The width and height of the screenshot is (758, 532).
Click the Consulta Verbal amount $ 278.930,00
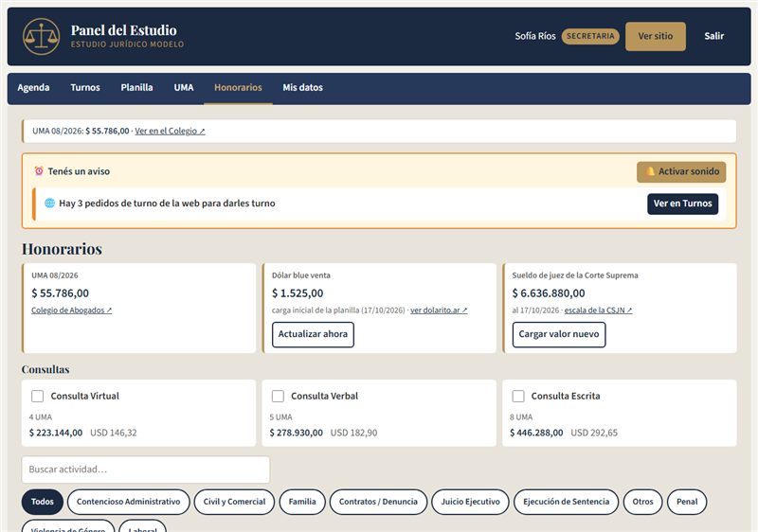click(x=296, y=433)
